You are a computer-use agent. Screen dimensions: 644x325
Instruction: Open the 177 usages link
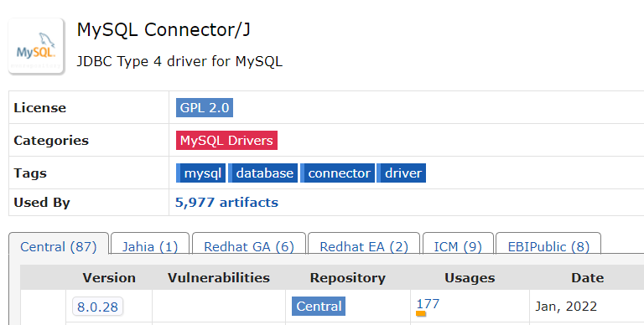(x=428, y=304)
